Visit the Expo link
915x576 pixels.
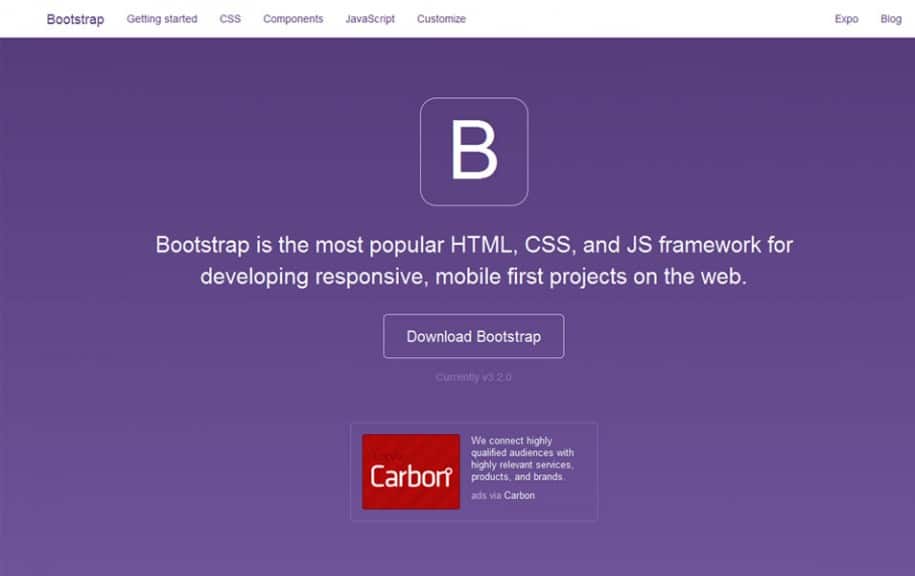coord(846,19)
